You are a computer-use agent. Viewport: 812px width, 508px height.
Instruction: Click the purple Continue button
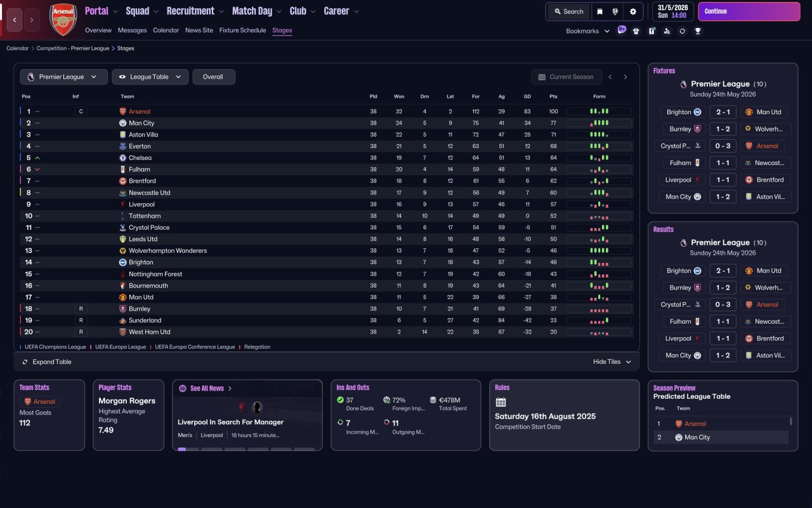coord(749,11)
